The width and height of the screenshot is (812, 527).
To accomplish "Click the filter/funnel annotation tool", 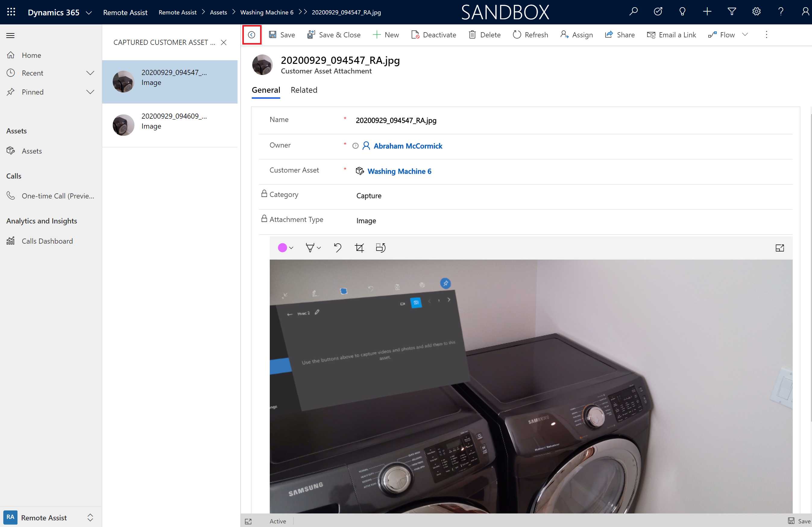I will coord(310,247).
